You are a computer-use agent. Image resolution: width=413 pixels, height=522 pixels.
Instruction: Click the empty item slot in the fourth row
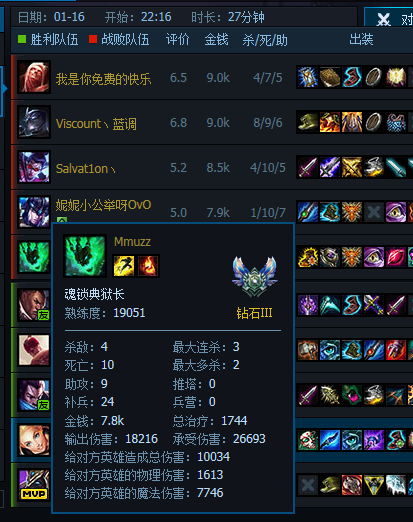point(373,212)
